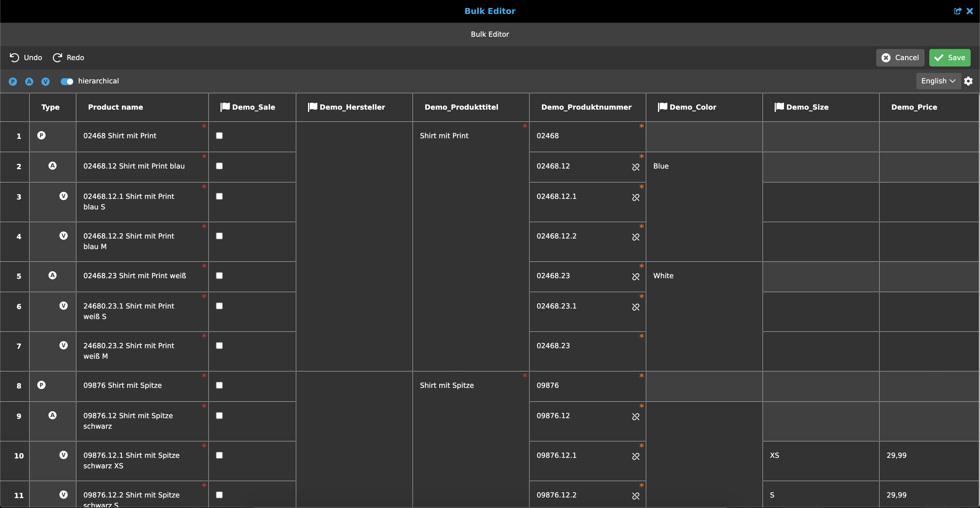Click the blue V variant filter icon
The image size is (980, 508).
pyautogui.click(x=45, y=81)
